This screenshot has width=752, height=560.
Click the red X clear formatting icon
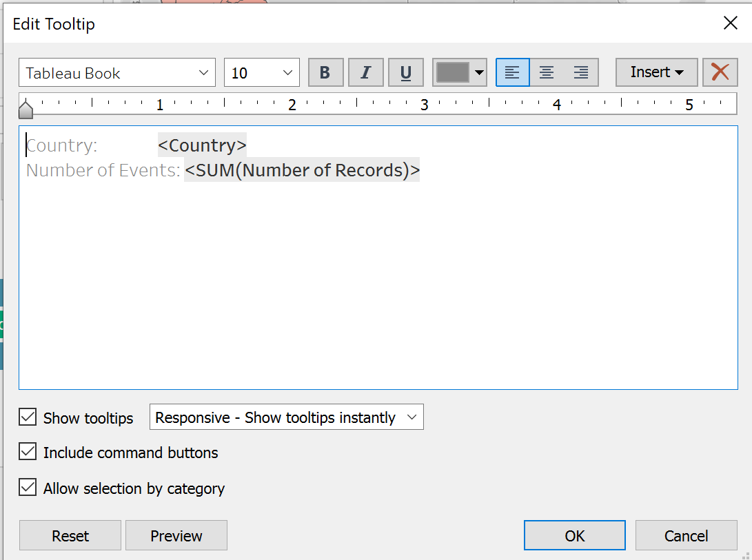pyautogui.click(x=720, y=72)
